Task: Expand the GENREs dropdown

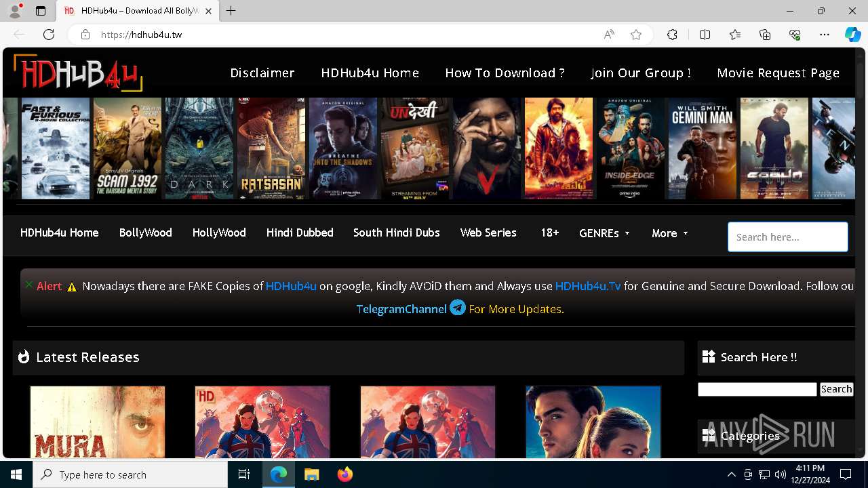Action: 605,233
